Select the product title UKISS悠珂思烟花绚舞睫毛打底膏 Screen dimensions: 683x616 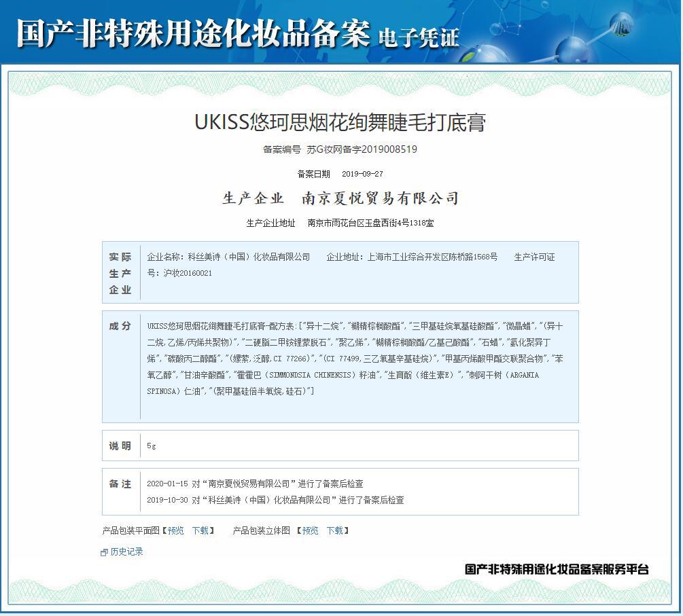click(x=340, y=122)
